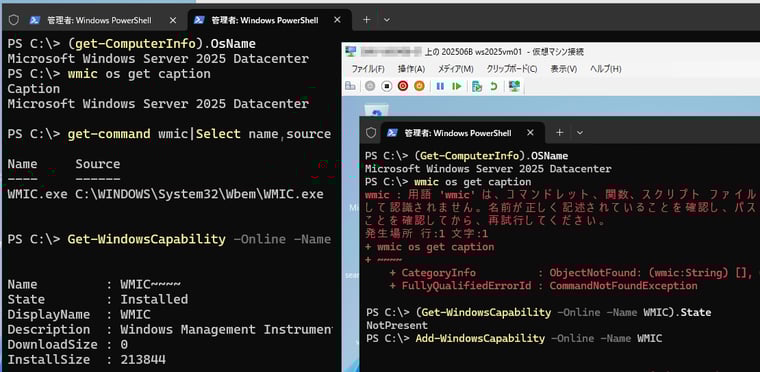Click the PowerShell icon on the inner terminal tab
The height and width of the screenshot is (372, 760).
click(x=392, y=132)
